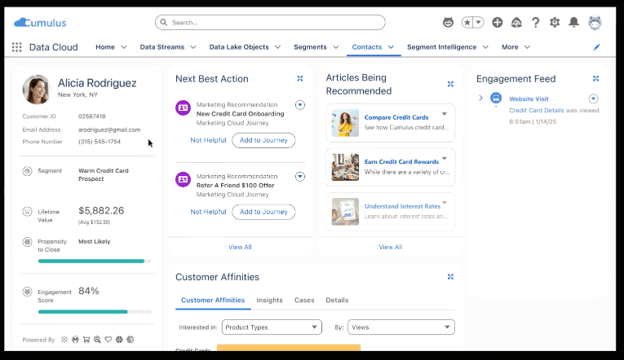The width and height of the screenshot is (624, 360).
Task: Open the Views dropdown
Action: pyautogui.click(x=401, y=327)
